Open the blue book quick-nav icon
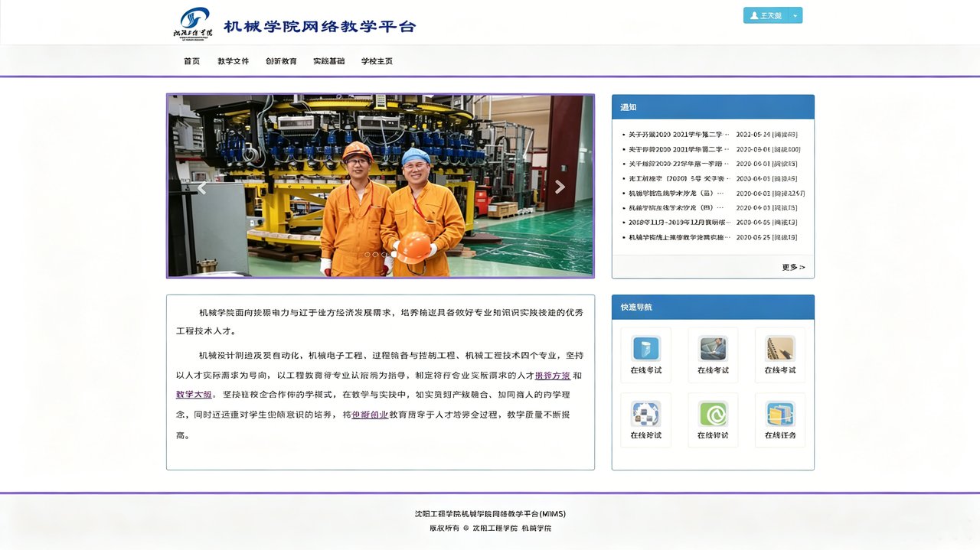The image size is (980, 550). pyautogui.click(x=646, y=349)
